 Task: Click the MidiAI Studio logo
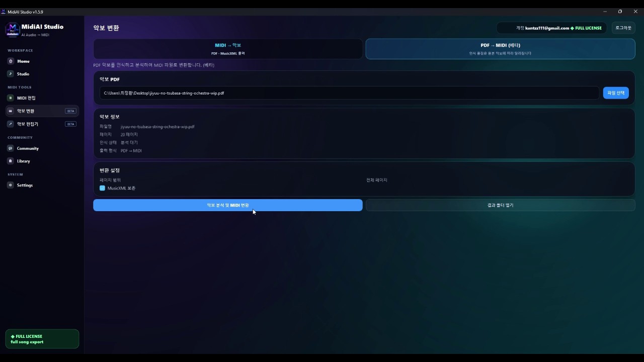coord(13,30)
